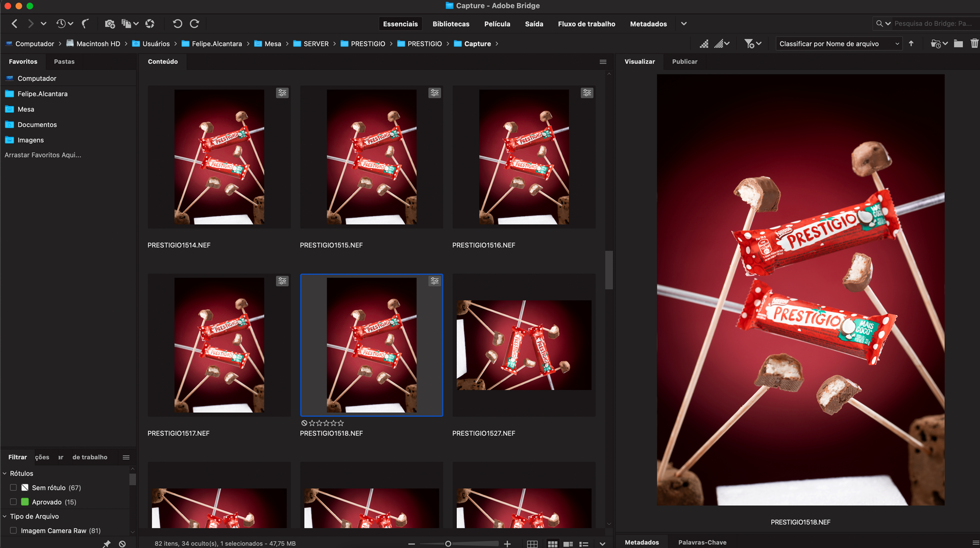Switch to the Pastas tab
The height and width of the screenshot is (548, 980).
(x=64, y=62)
